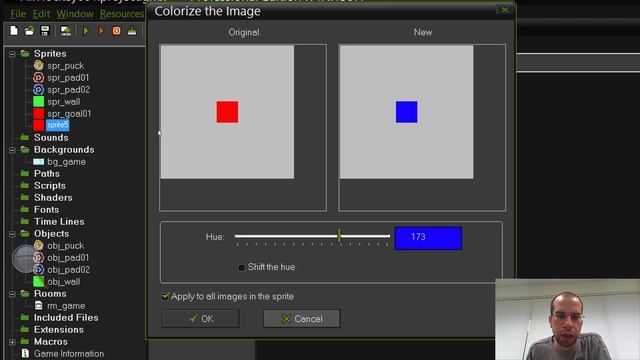Select the obj_pad01 label in Objects
The height and width of the screenshot is (360, 640).
coord(68,258)
